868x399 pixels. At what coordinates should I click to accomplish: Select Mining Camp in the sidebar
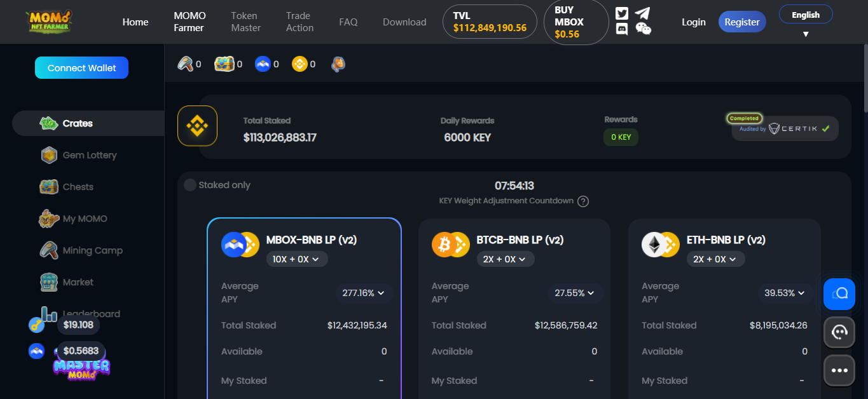pyautogui.click(x=88, y=250)
